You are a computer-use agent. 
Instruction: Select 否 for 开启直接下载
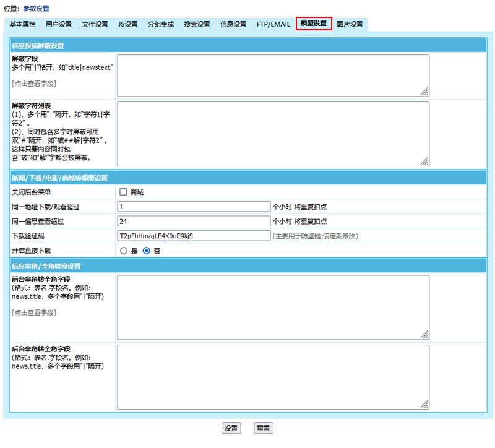tap(147, 251)
